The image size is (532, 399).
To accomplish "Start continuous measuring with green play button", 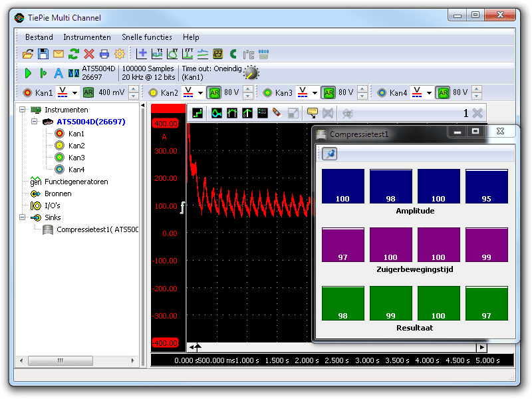I will click(28, 73).
